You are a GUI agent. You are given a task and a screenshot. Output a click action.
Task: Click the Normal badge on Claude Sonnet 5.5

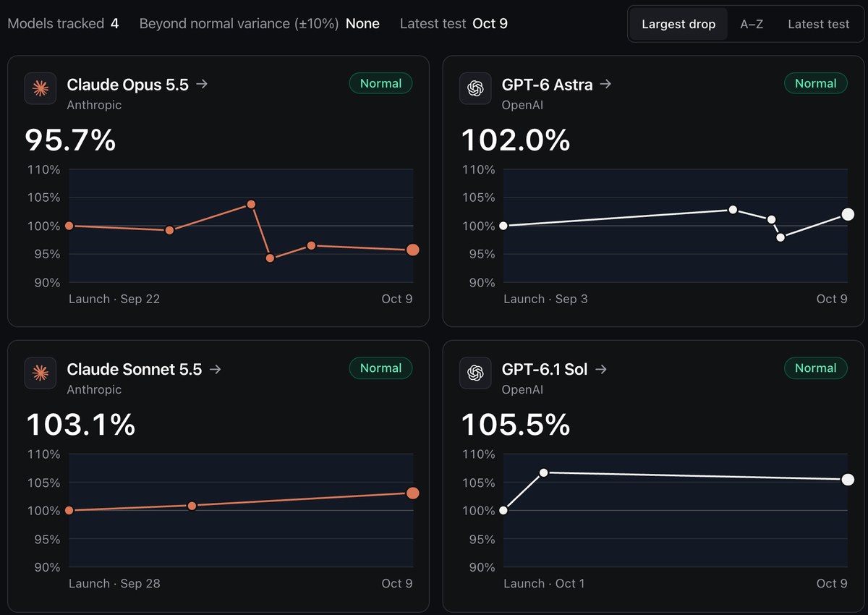click(x=380, y=368)
